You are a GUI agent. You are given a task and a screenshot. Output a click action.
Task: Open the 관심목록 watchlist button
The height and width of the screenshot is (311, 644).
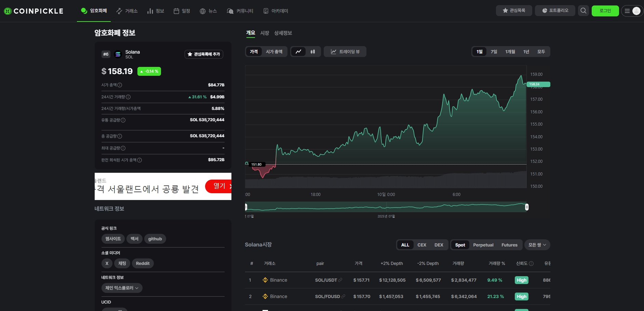[514, 11]
